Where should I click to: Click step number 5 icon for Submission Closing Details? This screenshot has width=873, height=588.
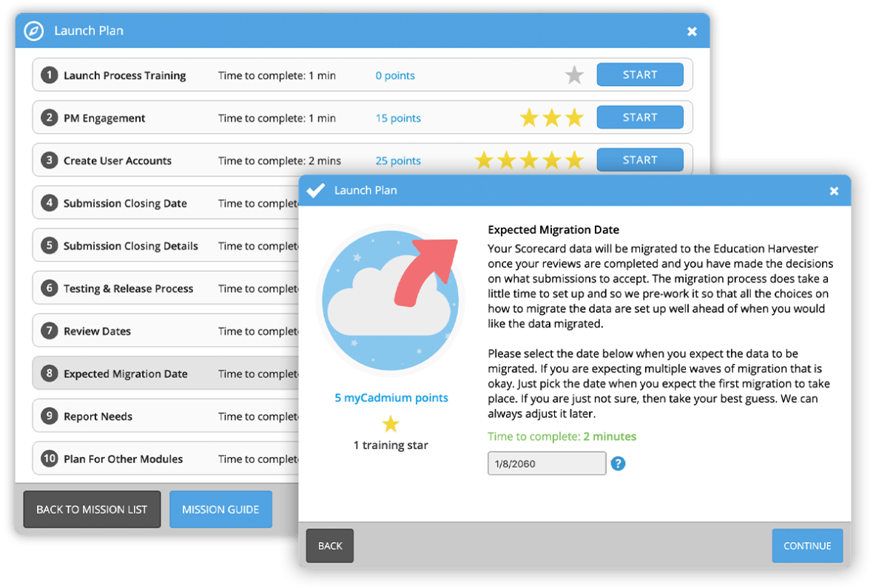point(50,246)
